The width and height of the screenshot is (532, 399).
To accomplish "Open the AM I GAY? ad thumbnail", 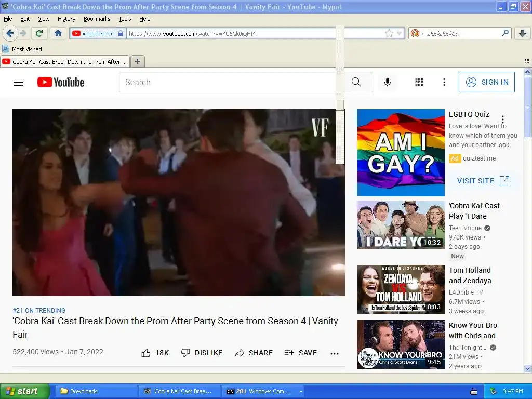I will tap(401, 153).
